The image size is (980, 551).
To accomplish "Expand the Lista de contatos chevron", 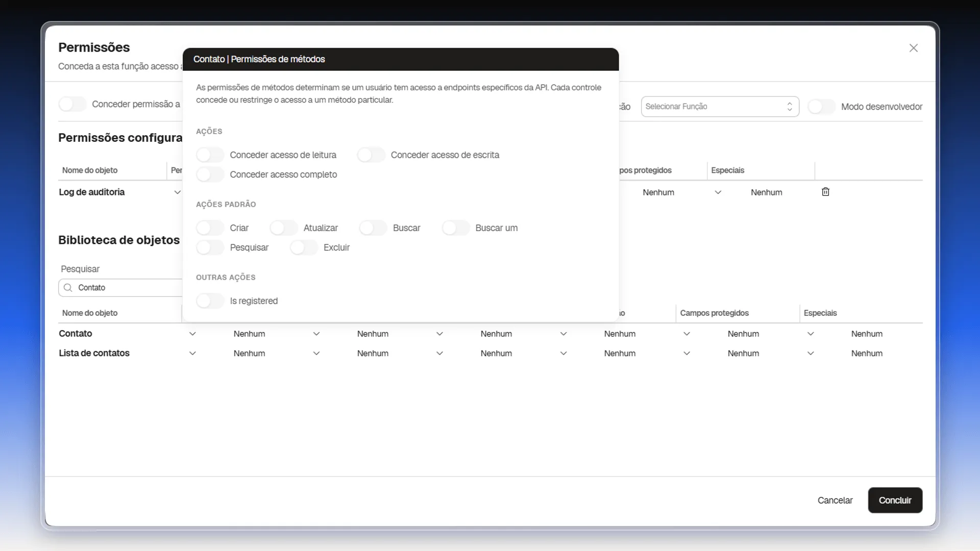I will click(192, 353).
